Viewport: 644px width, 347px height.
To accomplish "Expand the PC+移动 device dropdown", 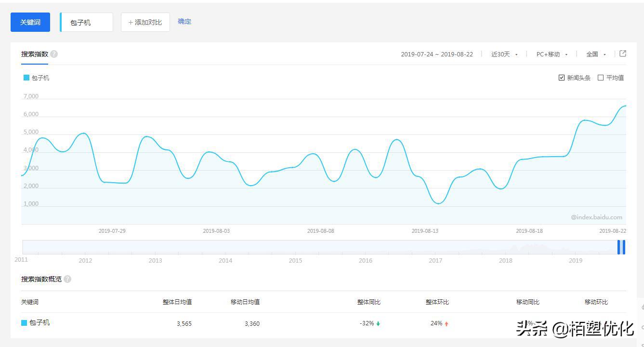I will (x=552, y=54).
